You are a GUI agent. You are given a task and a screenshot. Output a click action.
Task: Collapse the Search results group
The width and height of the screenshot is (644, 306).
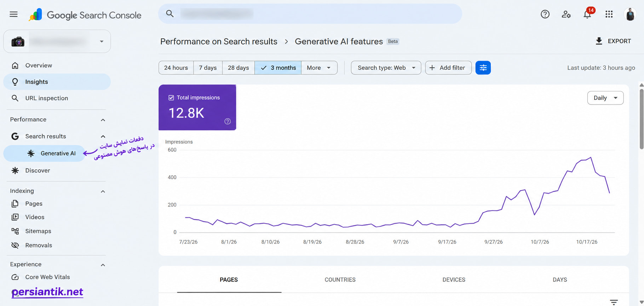[x=103, y=136]
